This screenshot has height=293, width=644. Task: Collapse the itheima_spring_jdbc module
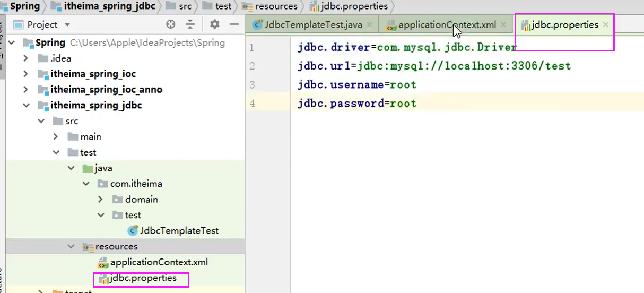pos(25,105)
